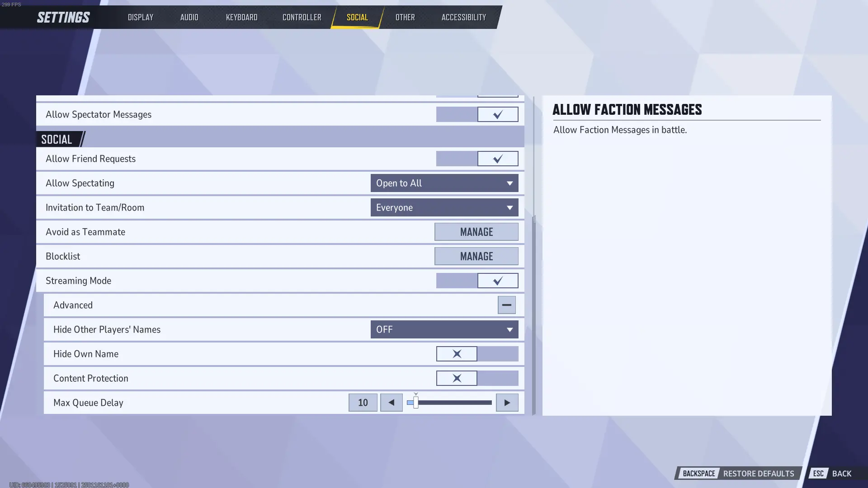The image size is (868, 488).
Task: Increase Max Queue Delay right arrow
Action: pyautogui.click(x=506, y=402)
